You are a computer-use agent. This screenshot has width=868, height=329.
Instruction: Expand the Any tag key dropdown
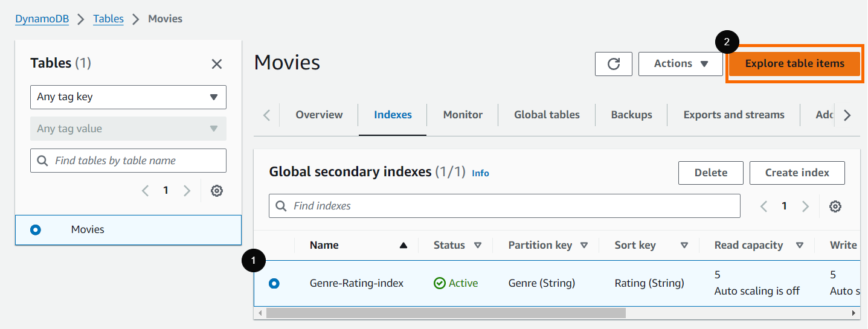pyautogui.click(x=128, y=97)
